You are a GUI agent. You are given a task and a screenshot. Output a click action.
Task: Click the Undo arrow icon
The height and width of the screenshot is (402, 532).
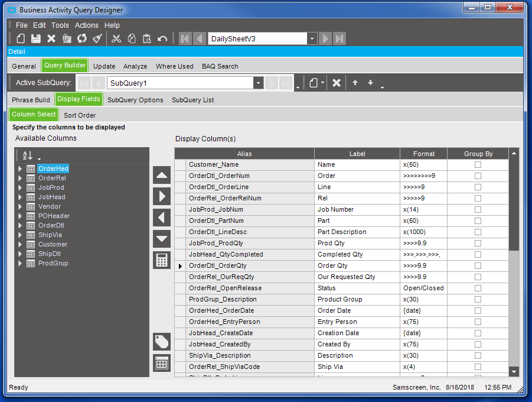coord(162,38)
